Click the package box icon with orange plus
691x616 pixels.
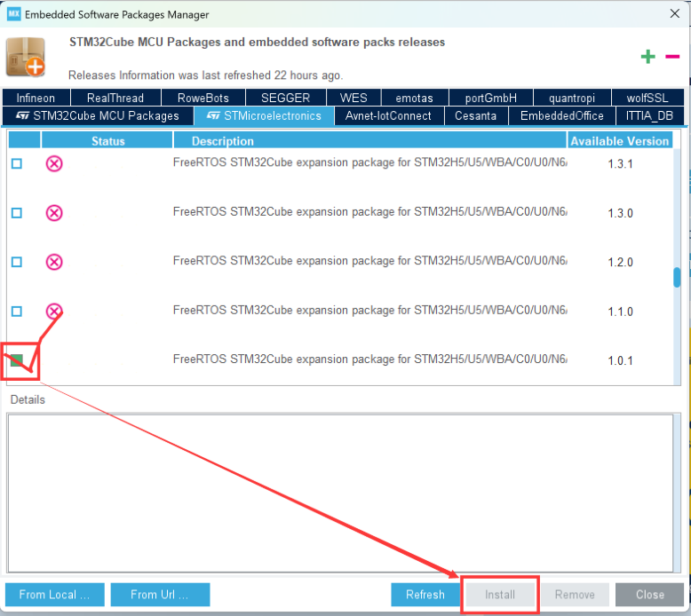tap(26, 57)
